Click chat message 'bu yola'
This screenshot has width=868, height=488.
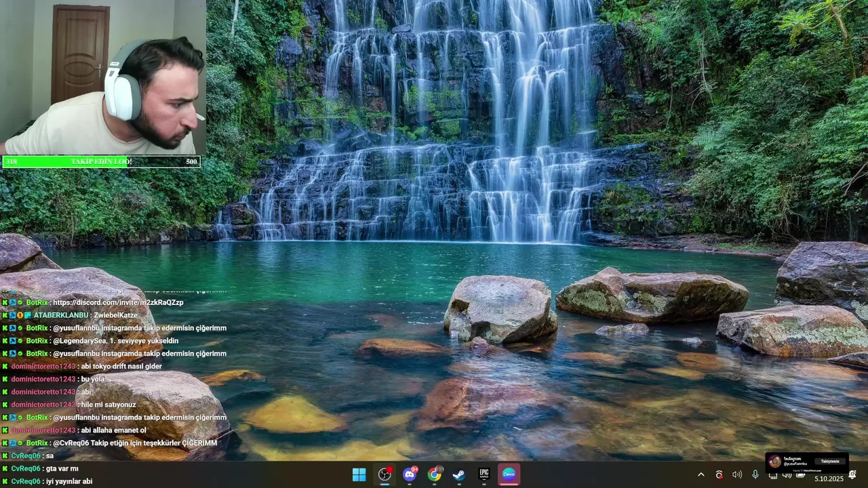point(93,379)
